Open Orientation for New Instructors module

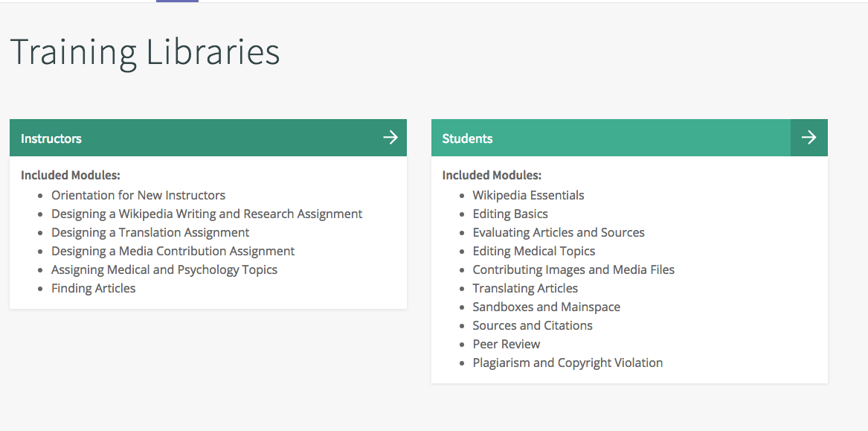[138, 195]
